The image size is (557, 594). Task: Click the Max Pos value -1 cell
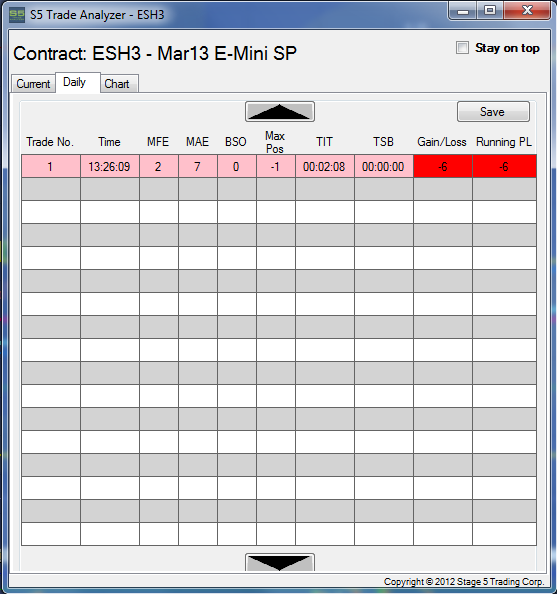[276, 166]
